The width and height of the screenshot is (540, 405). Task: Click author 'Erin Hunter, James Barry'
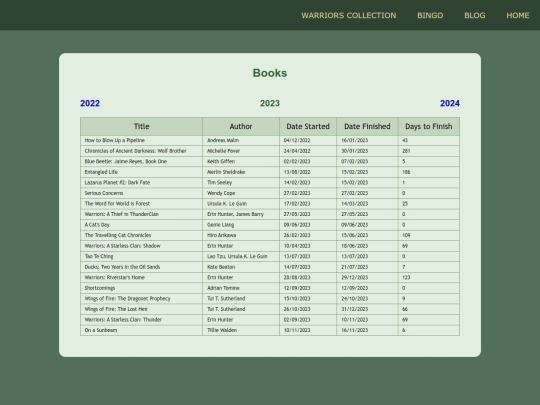[x=235, y=214]
